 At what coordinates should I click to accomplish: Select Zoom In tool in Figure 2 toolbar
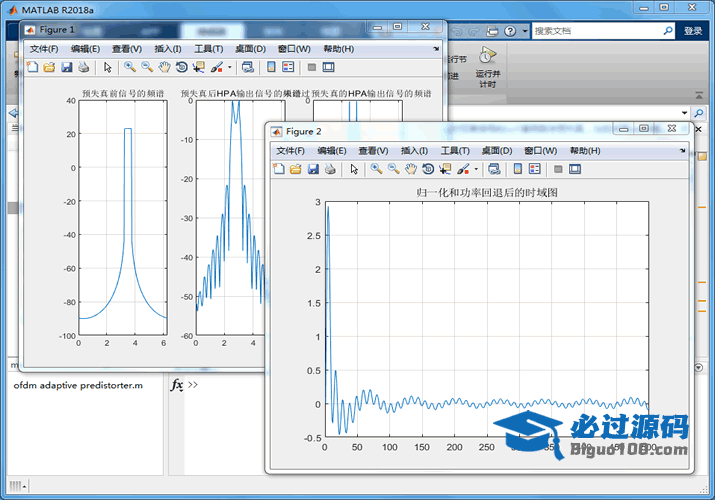[x=376, y=169]
